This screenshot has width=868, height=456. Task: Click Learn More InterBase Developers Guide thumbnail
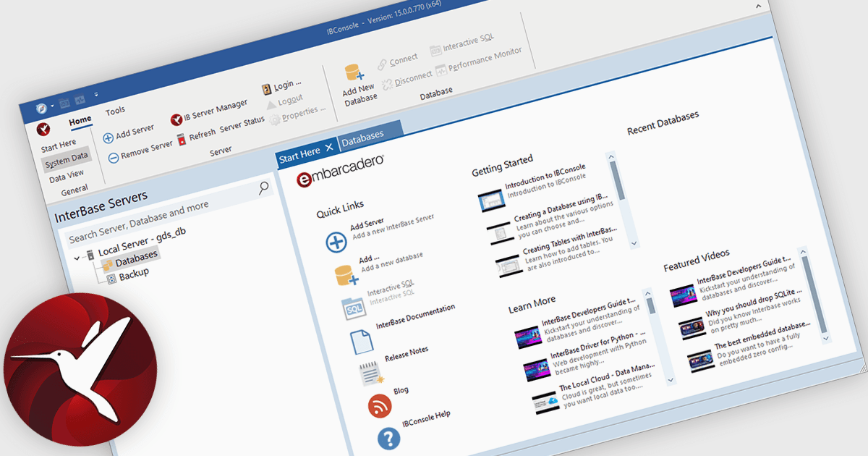(x=527, y=337)
